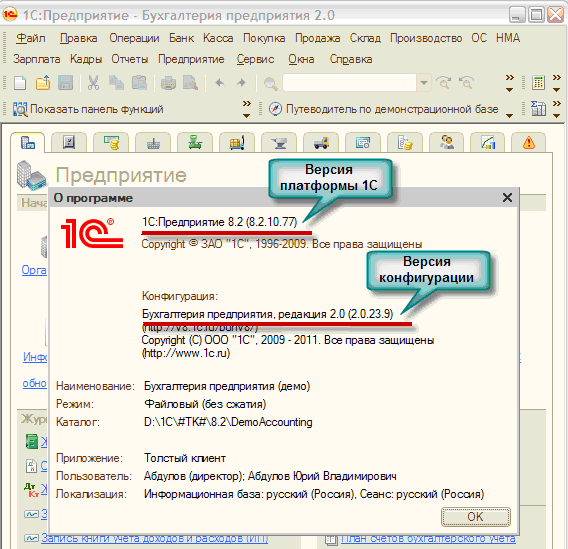Open the Окна menu
Image resolution: width=568 pixels, height=549 pixels.
tap(301, 59)
